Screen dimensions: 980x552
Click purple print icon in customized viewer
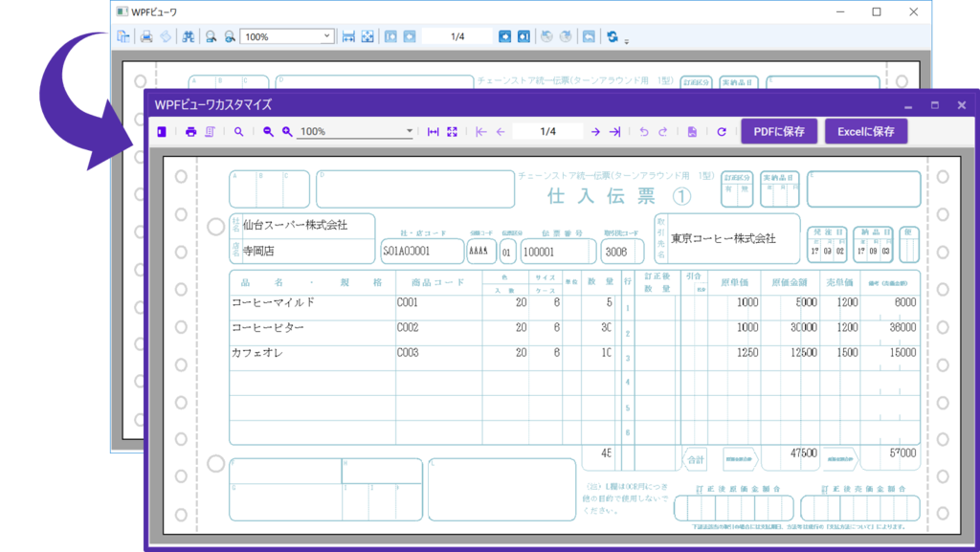pos(191,132)
